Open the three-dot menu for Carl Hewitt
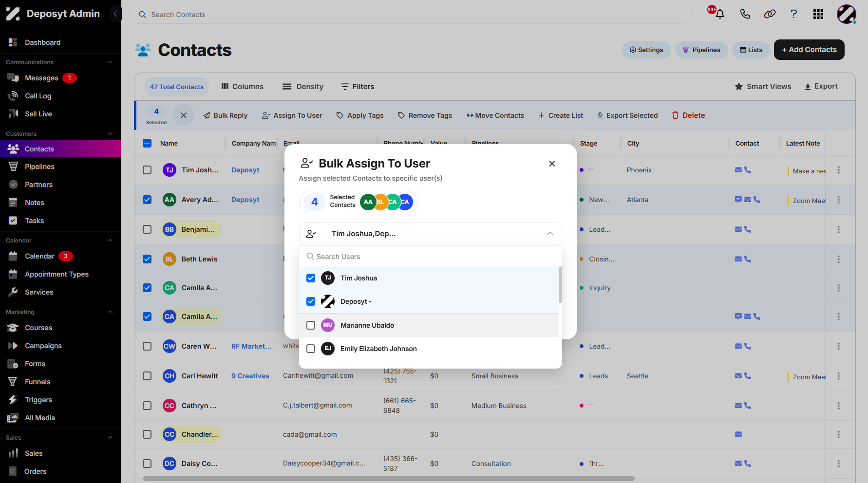Viewport: 868px width, 483px height. tap(839, 376)
